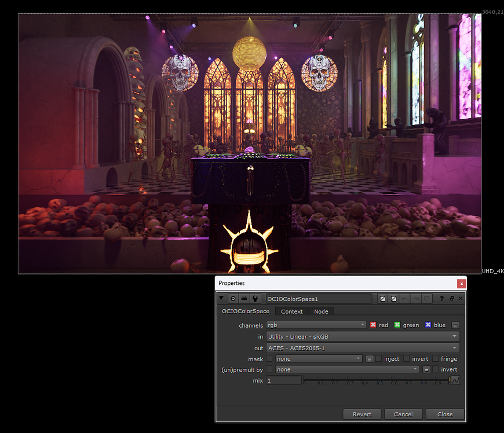Close the OCIOColorSpace1 node panel

[461, 298]
